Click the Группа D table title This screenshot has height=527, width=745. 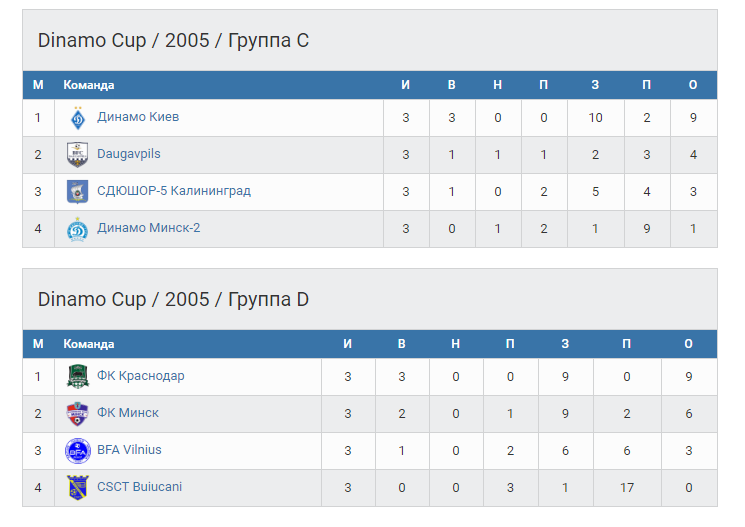173,300
